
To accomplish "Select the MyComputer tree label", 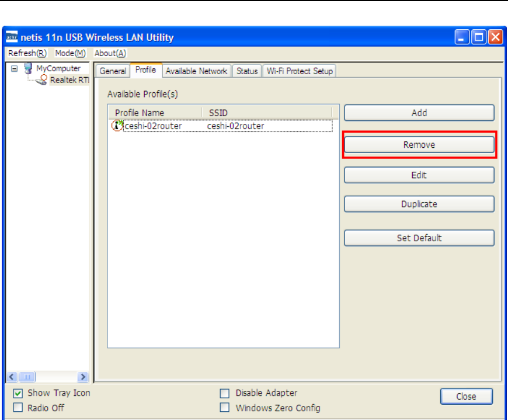I will coord(58,68).
